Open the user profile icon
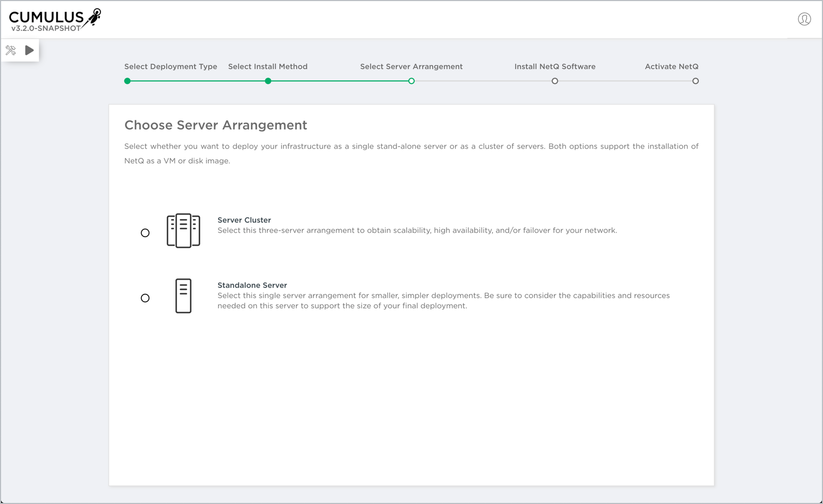 coord(804,19)
